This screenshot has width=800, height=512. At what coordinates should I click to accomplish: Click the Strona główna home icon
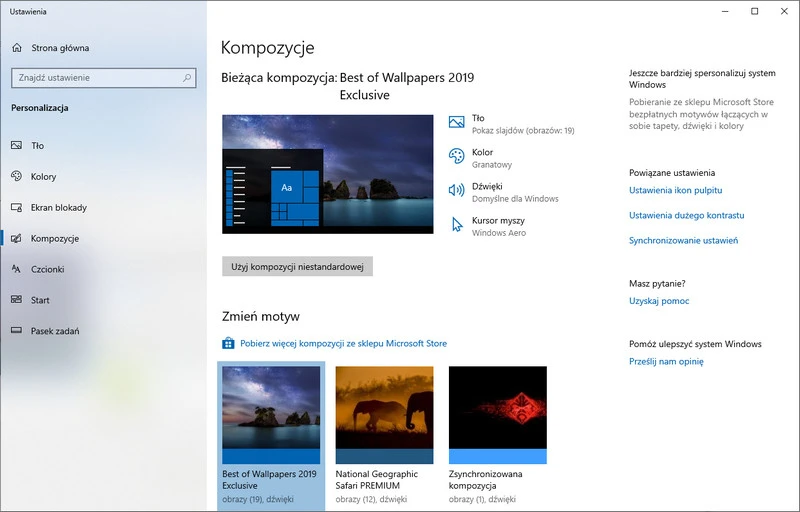coord(16,47)
